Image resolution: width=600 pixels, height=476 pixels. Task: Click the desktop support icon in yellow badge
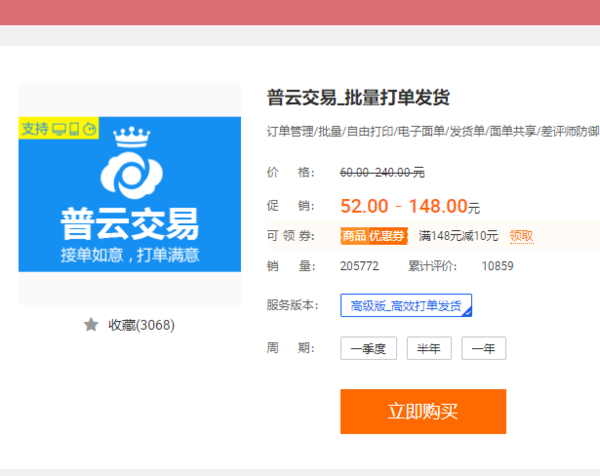[x=59, y=129]
